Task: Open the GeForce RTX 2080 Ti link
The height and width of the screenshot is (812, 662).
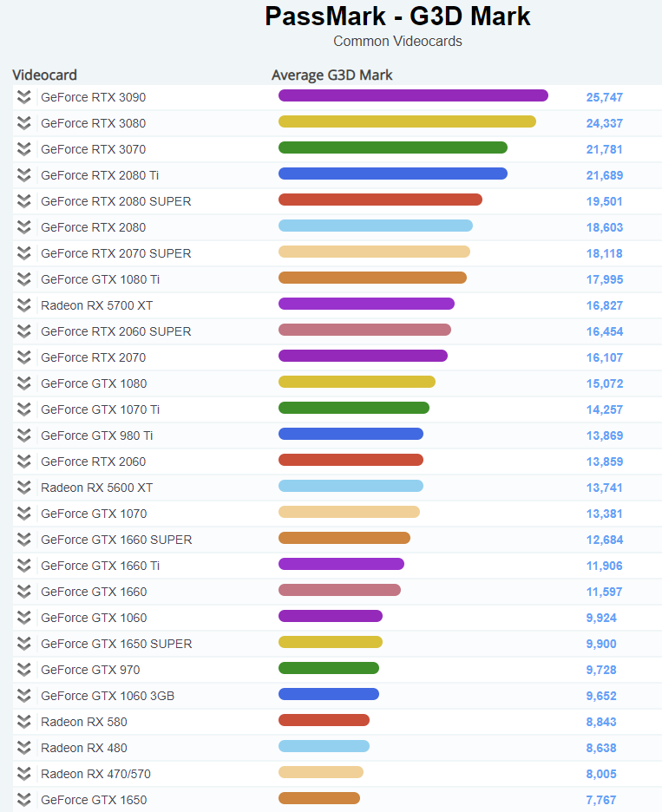Action: [100, 175]
